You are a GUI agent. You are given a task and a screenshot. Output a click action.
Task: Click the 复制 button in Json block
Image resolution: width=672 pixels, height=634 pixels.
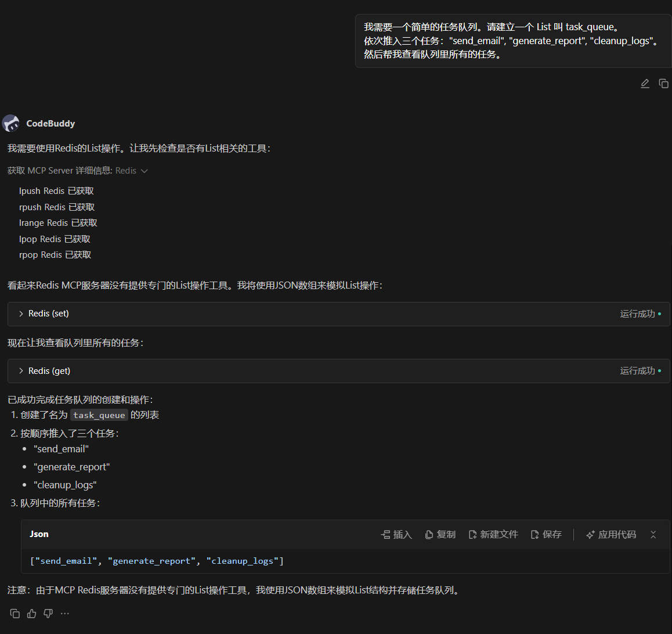pyautogui.click(x=440, y=535)
